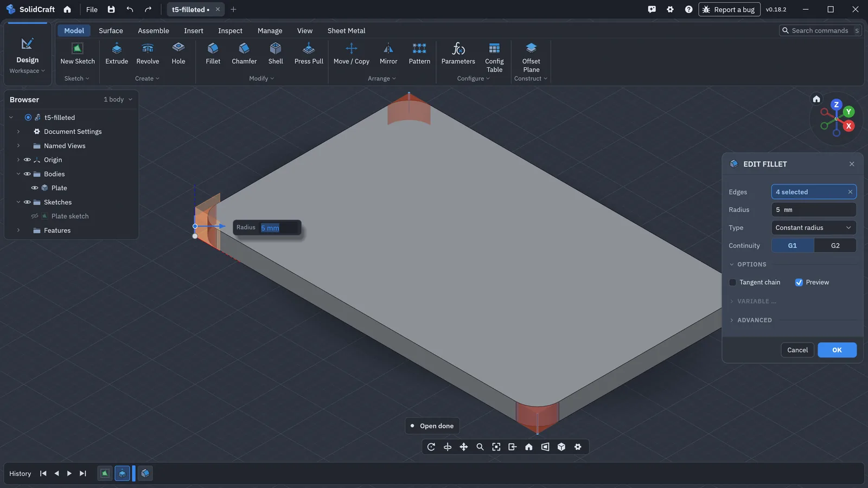The height and width of the screenshot is (488, 868).
Task: Click the Radius field in fillet panel
Action: click(x=814, y=210)
